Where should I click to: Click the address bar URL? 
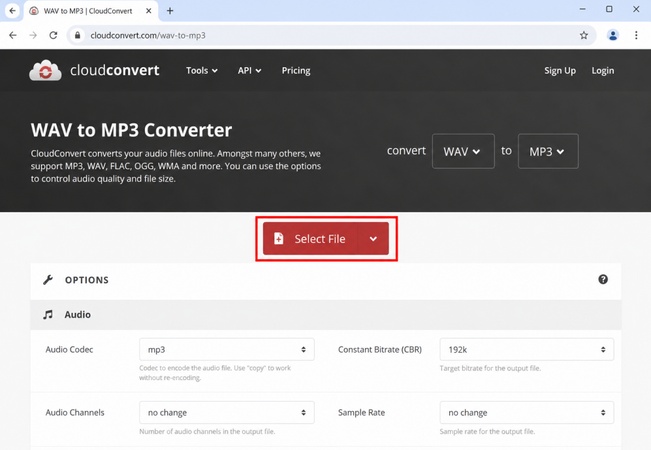(148, 35)
